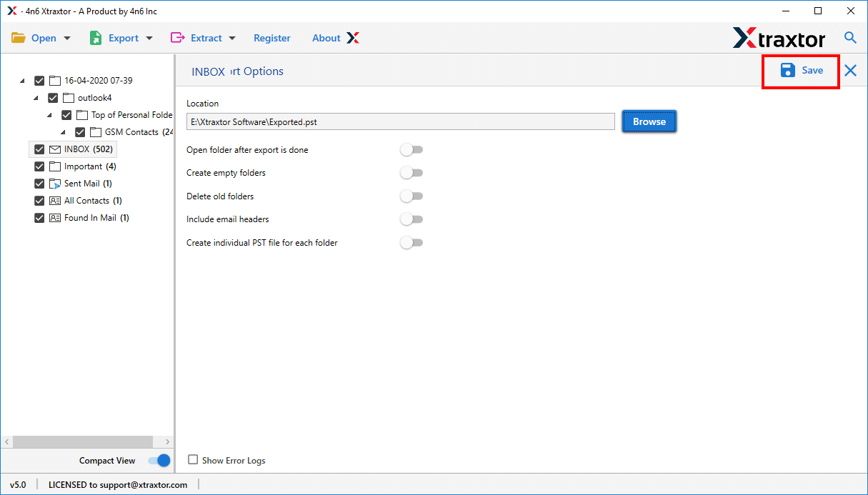Click the Browse button
This screenshot has height=495, width=868.
click(649, 121)
